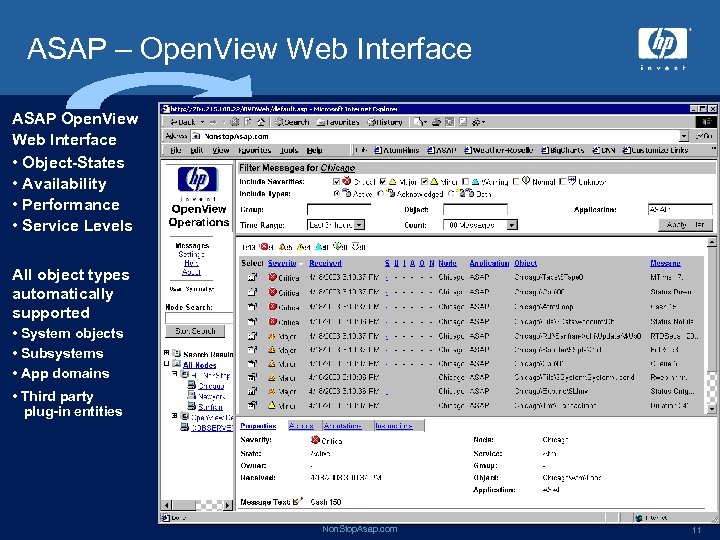Open the AtomFilms link bar shortcut

pyautogui.click(x=397, y=150)
